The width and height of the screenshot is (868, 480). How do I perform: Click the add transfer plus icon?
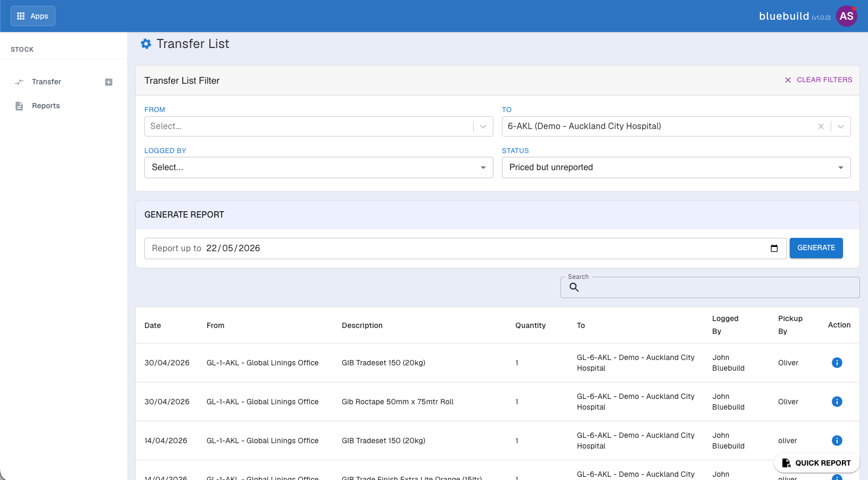click(109, 82)
